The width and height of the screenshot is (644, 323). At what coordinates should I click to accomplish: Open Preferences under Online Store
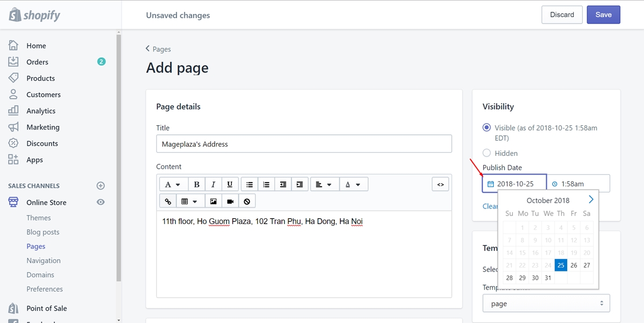pos(45,289)
